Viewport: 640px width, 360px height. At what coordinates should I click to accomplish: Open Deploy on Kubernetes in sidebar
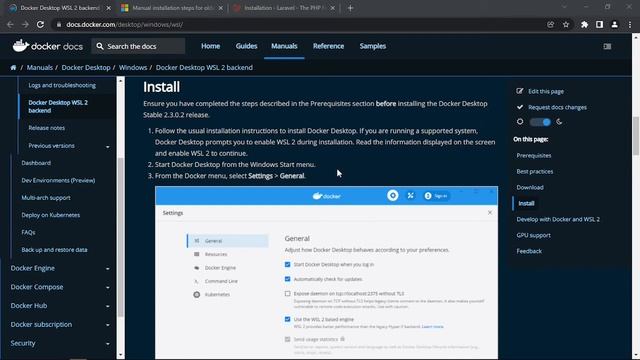51,215
